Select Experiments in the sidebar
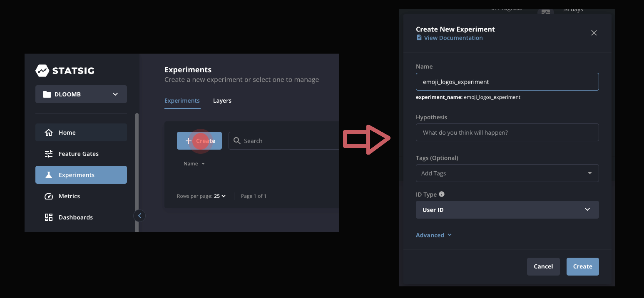 pyautogui.click(x=81, y=175)
